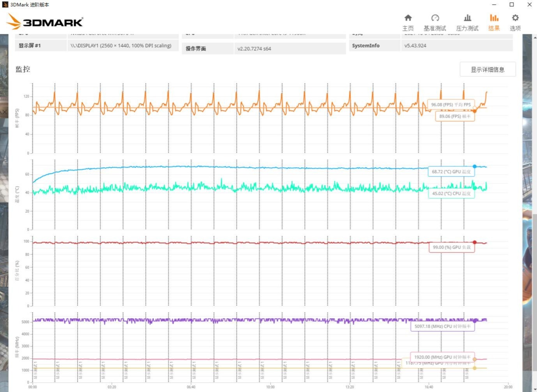Open the 压力测试 stress test section
537x392 pixels.
pyautogui.click(x=467, y=23)
